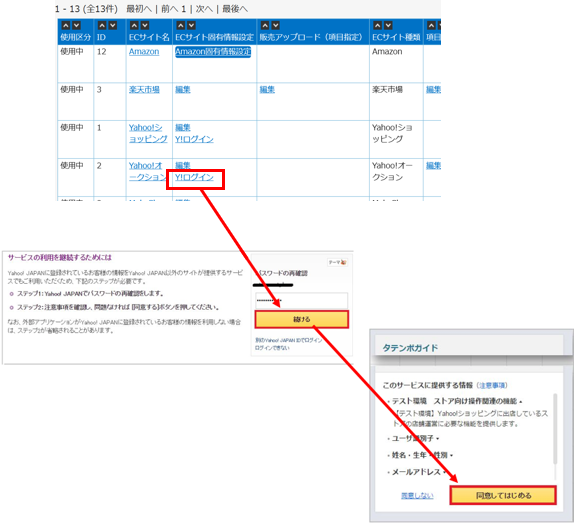The width and height of the screenshot is (580, 530).
Task: Sort ECサイト固有情報設定 column descending arrow
Action: [x=191, y=25]
